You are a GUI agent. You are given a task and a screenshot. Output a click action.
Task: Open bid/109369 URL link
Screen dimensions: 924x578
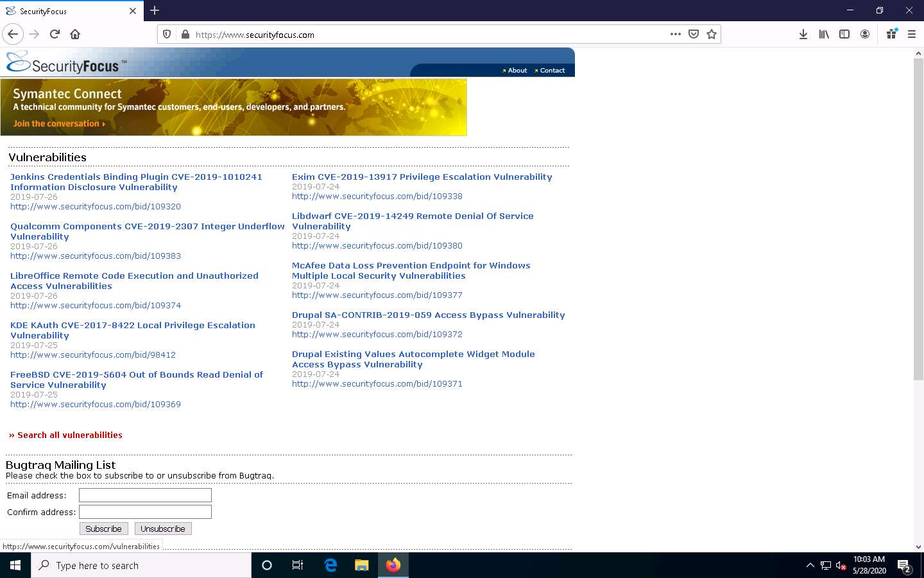pos(96,404)
